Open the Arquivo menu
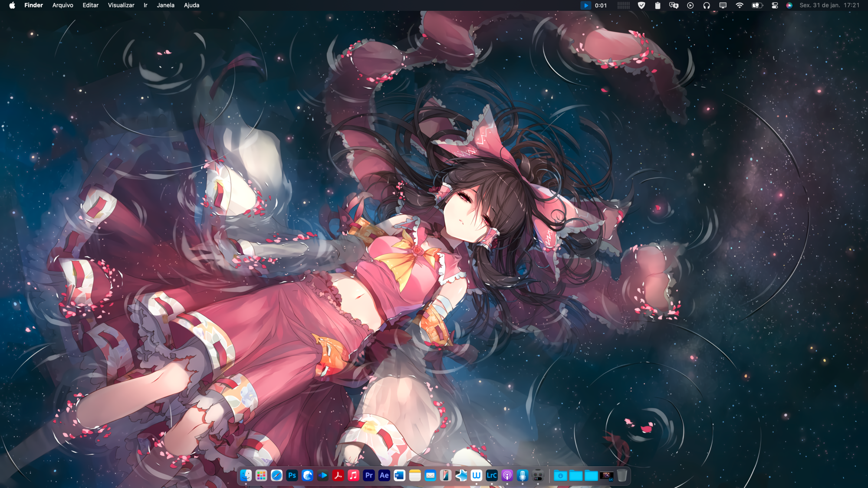This screenshot has height=488, width=868. pyautogui.click(x=62, y=5)
